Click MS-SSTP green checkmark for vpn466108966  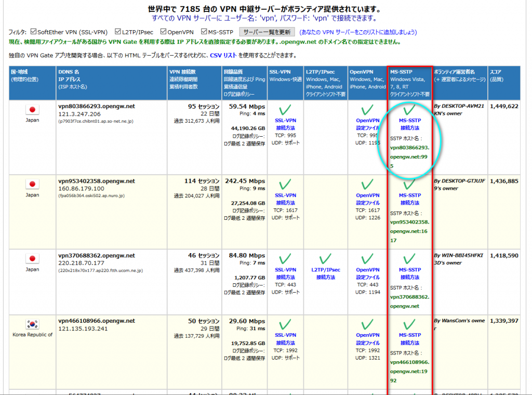(409, 325)
